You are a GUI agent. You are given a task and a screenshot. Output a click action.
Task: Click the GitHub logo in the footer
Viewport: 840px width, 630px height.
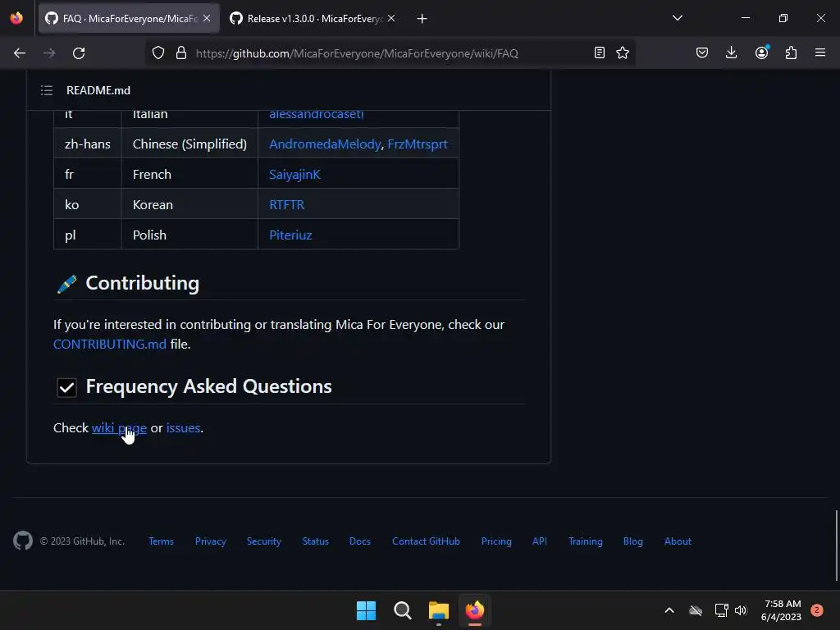coord(23,541)
